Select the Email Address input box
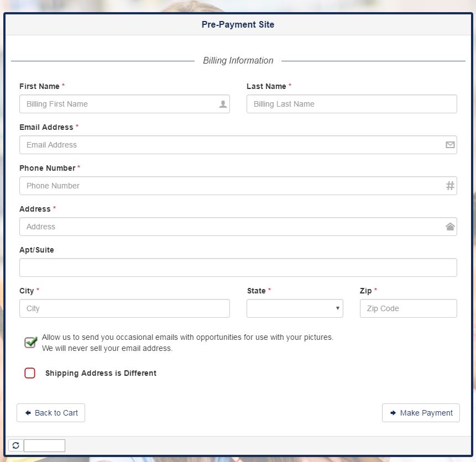The image size is (476, 462). point(232,145)
